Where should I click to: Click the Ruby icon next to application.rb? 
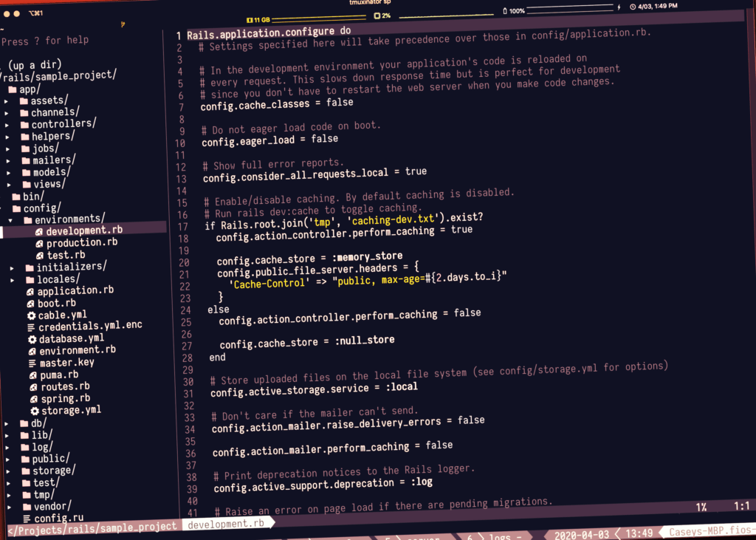tap(30, 292)
